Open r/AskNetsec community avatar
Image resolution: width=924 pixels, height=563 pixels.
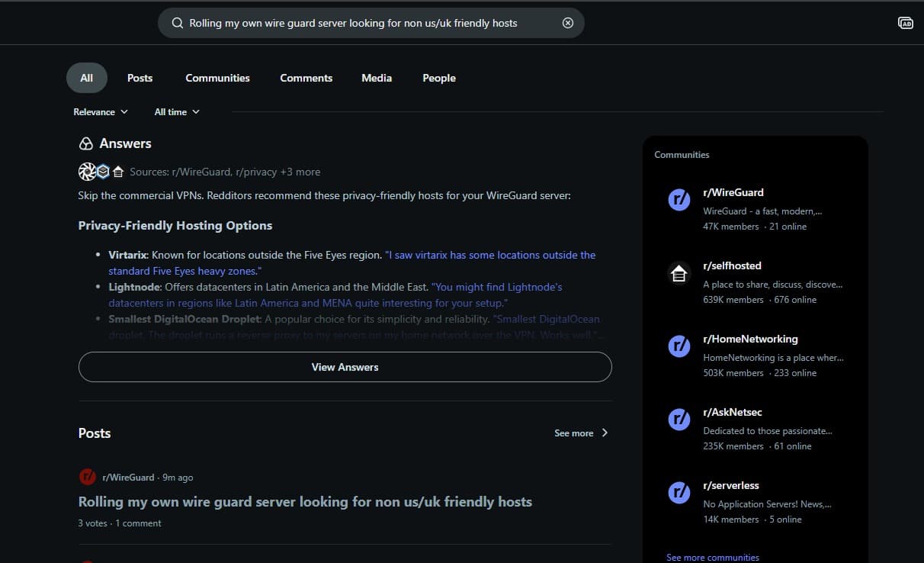[679, 420]
